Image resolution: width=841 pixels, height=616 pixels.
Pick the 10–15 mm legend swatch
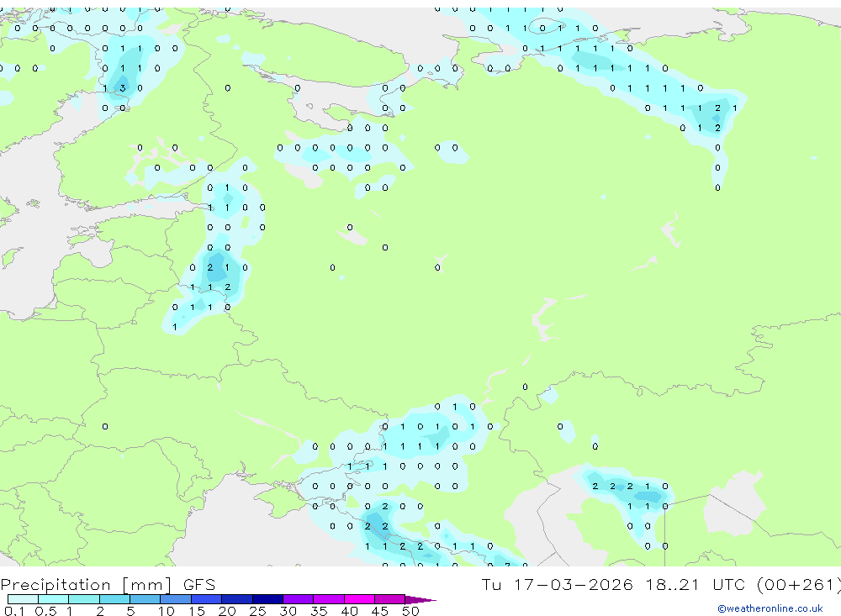click(176, 599)
